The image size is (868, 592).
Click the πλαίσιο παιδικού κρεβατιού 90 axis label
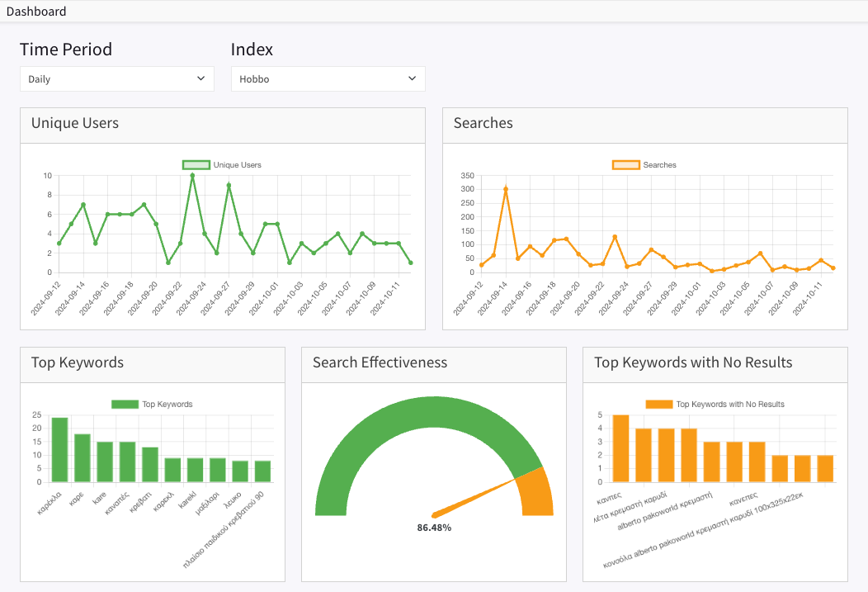(223, 530)
